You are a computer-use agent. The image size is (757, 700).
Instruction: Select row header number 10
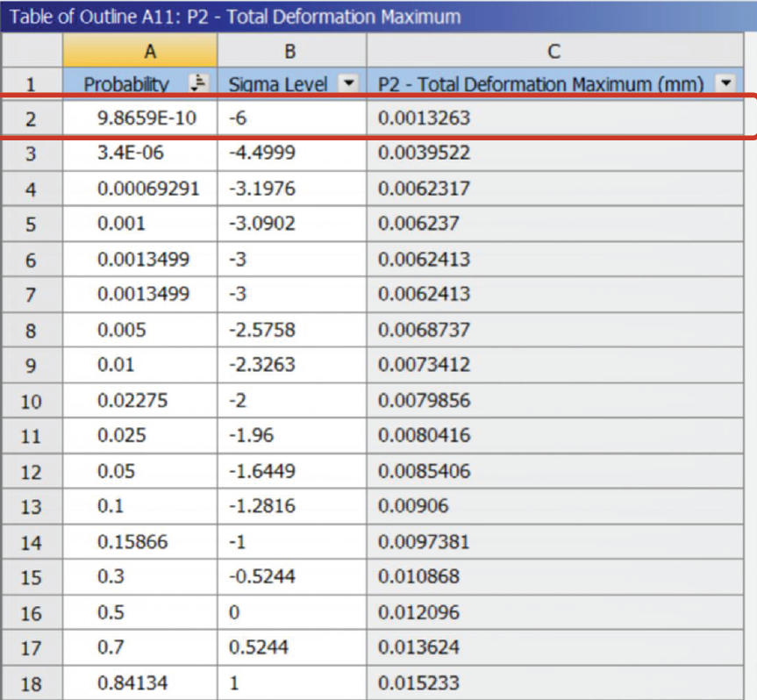[32, 400]
